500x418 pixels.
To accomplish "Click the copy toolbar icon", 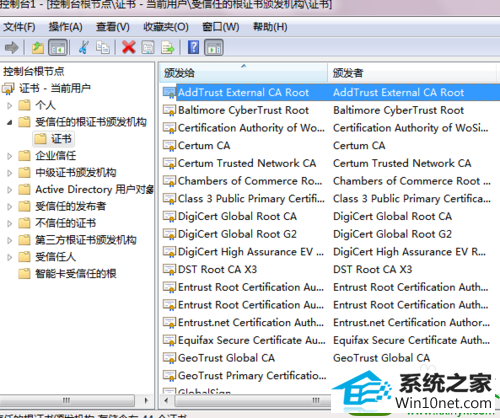I will click(x=103, y=47).
